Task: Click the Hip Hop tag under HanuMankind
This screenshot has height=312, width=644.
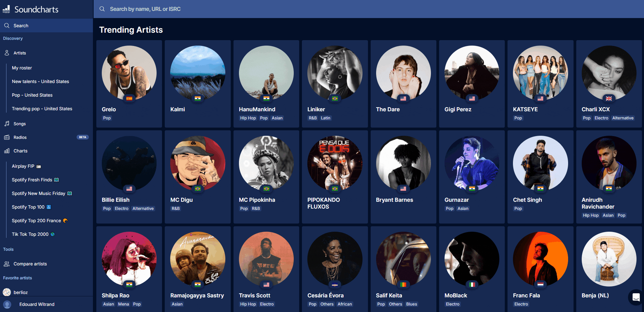Action: (x=248, y=118)
